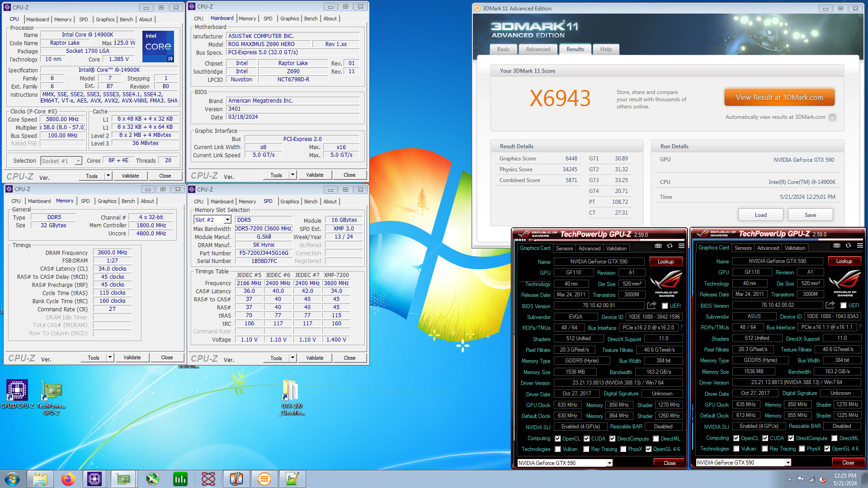Toggle CUDA checkbox in EVGA GPU-Z window
868x488 pixels.
[586, 439]
